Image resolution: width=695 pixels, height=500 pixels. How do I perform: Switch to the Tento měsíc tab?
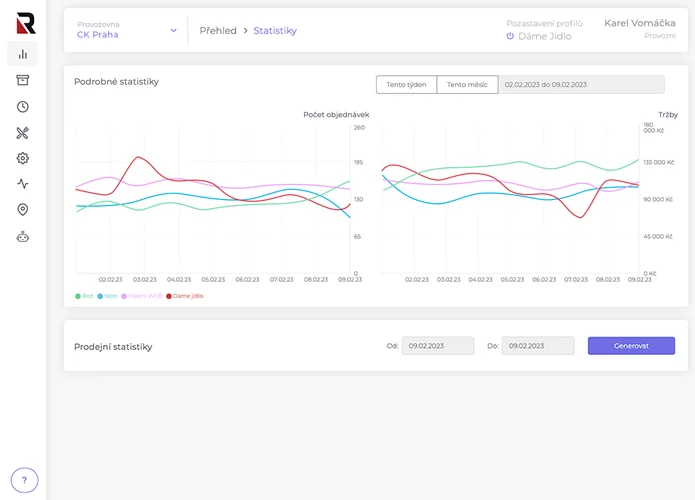[467, 85]
